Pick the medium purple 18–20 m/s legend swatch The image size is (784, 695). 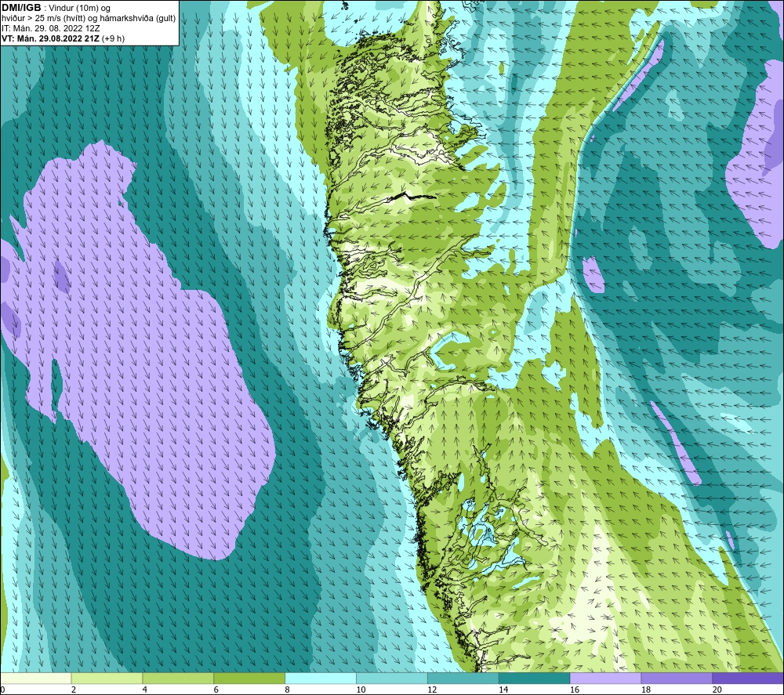(677, 678)
